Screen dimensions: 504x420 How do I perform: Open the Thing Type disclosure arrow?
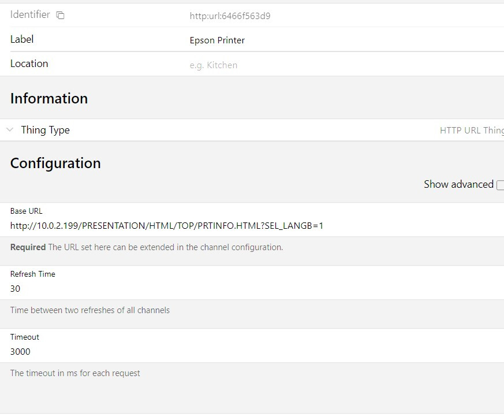pos(9,129)
